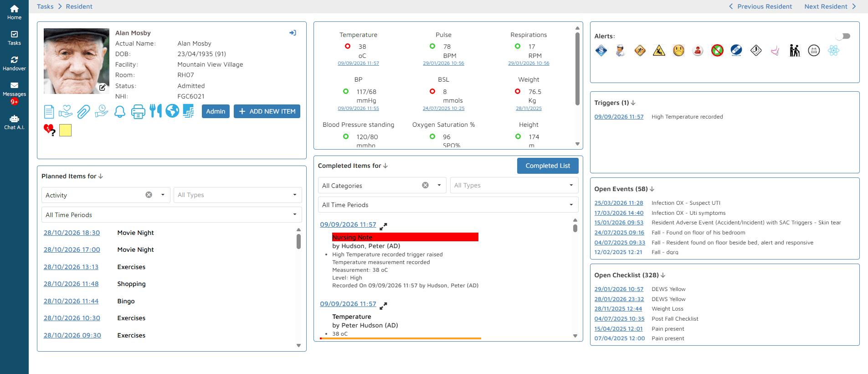Click the Admin button
Viewport: 868px width, 374px height.
coord(216,111)
